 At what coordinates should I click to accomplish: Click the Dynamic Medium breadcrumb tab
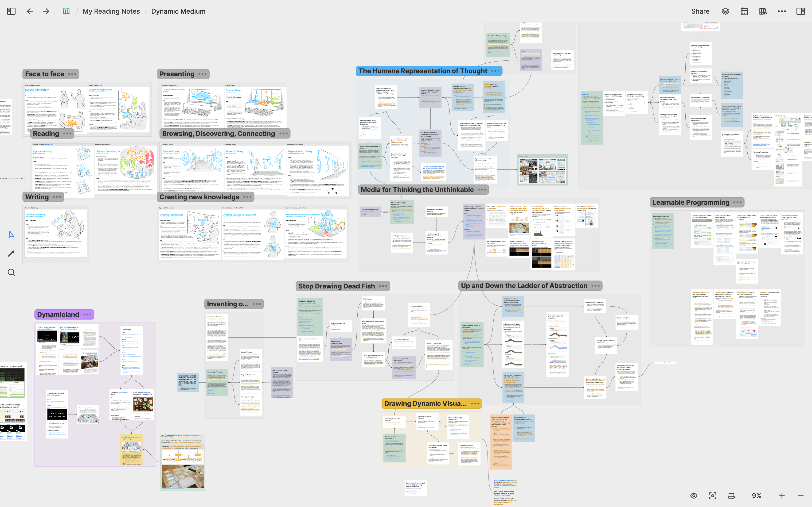tap(178, 11)
